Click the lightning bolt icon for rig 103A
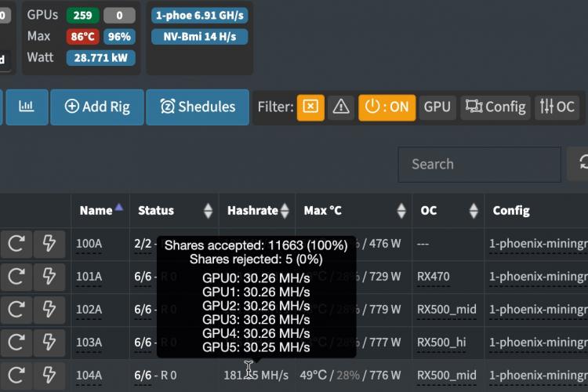The width and height of the screenshot is (588, 392). (x=49, y=343)
